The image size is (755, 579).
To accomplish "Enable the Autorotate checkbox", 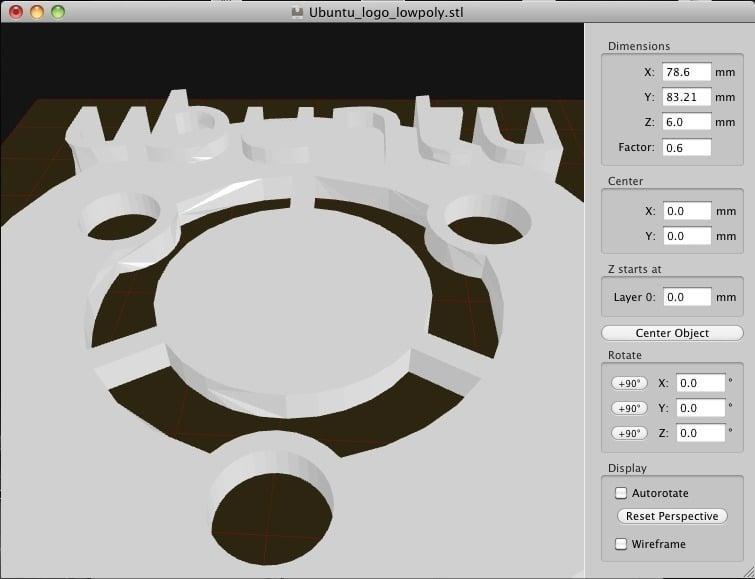I will pos(621,493).
